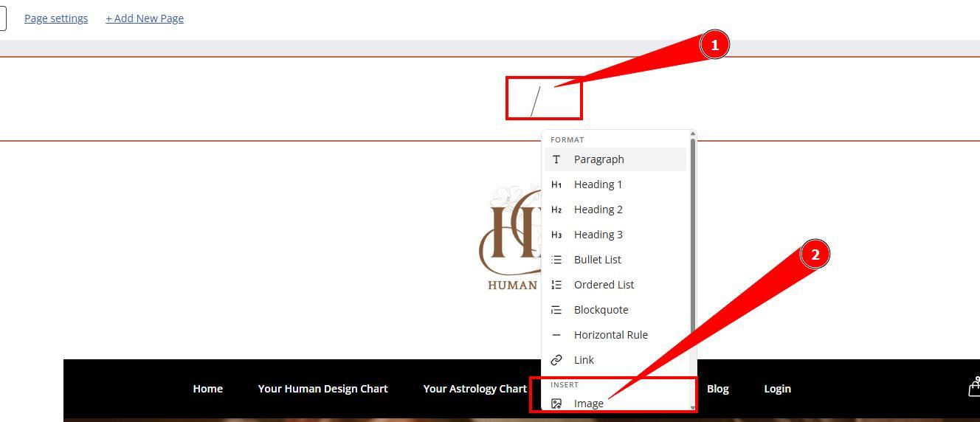The height and width of the screenshot is (422, 980).
Task: Click the Heading 1 icon in format menu
Action: [x=556, y=184]
